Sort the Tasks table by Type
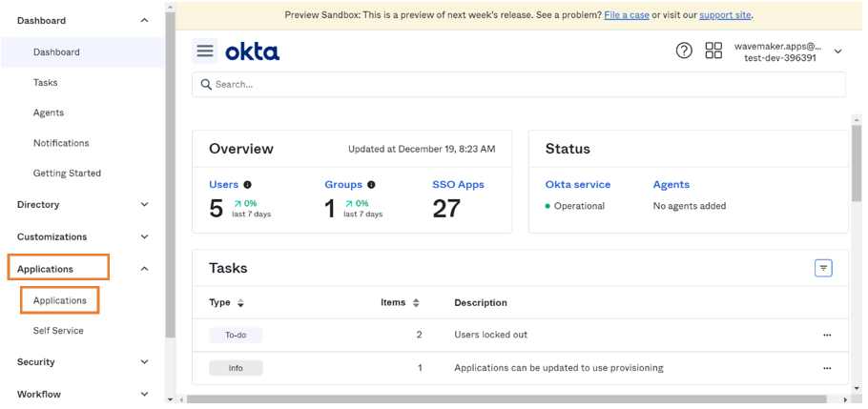The image size is (868, 409). (240, 303)
